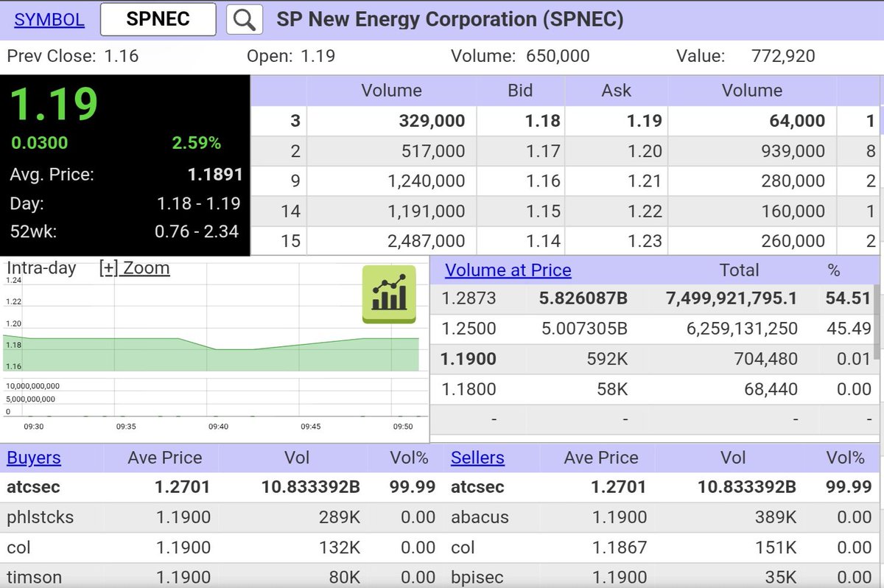Click the Sellers link

coord(477,458)
